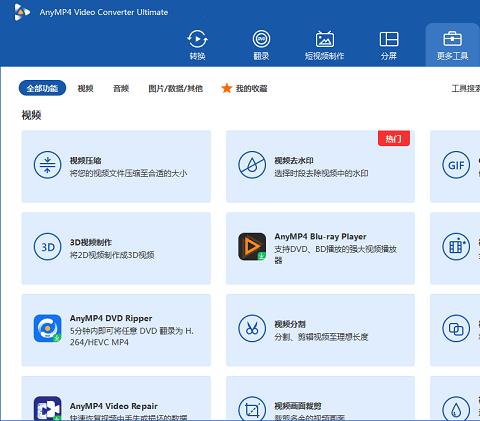
Task: Click the 工具搜索 tool search field
Action: pos(466,88)
